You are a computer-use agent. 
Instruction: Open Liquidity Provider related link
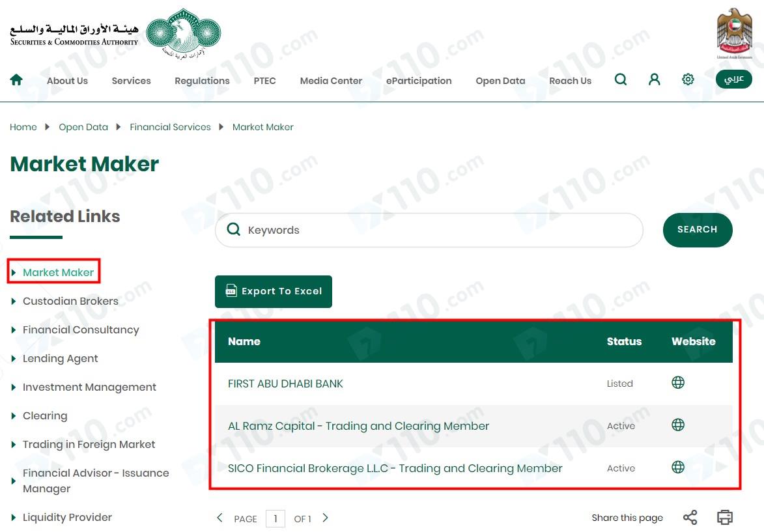67,518
